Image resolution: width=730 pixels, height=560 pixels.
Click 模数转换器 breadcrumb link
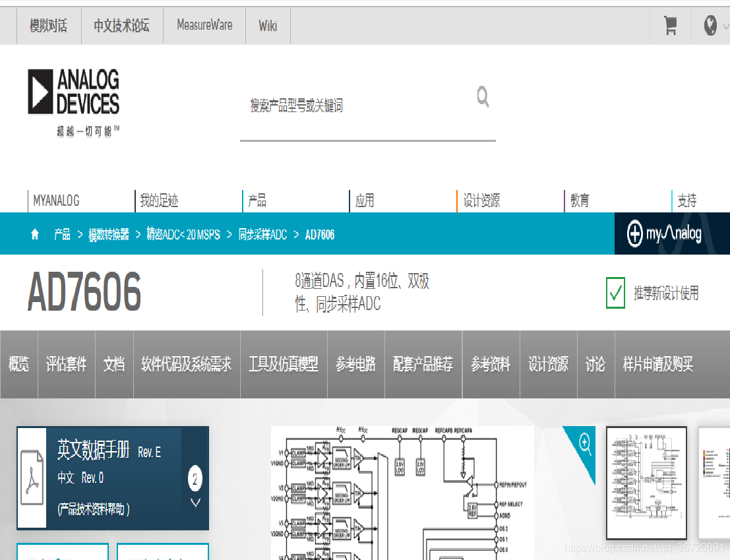point(109,234)
